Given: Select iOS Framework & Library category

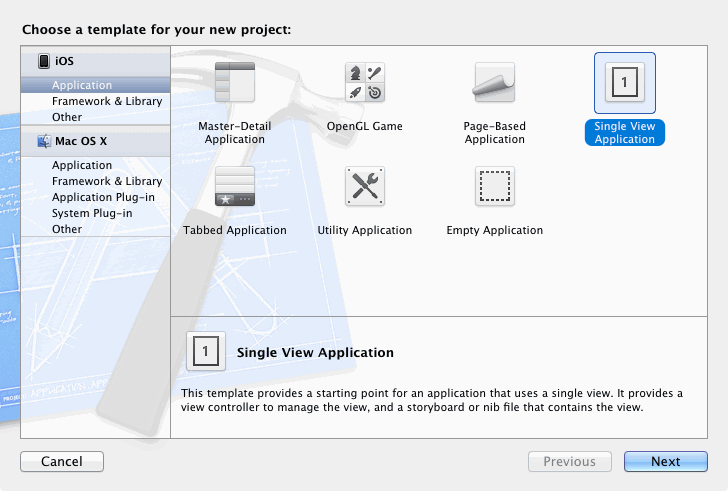Looking at the screenshot, I should pos(107,102).
